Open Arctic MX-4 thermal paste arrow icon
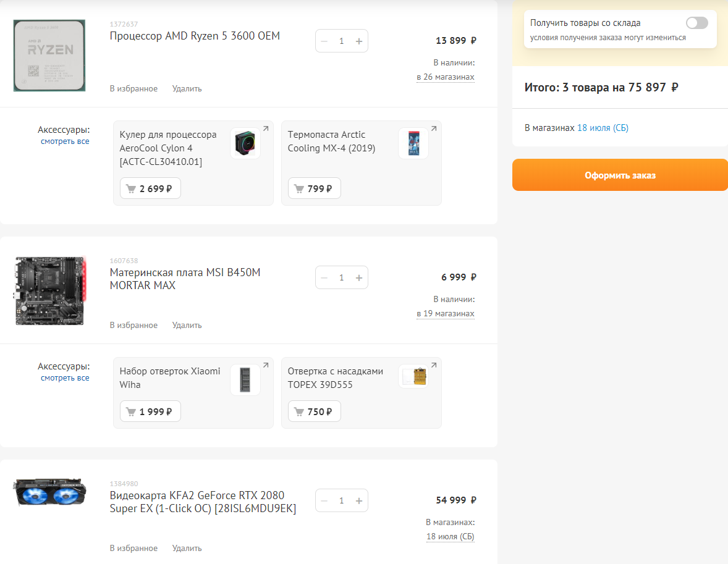The width and height of the screenshot is (728, 564). tap(434, 128)
